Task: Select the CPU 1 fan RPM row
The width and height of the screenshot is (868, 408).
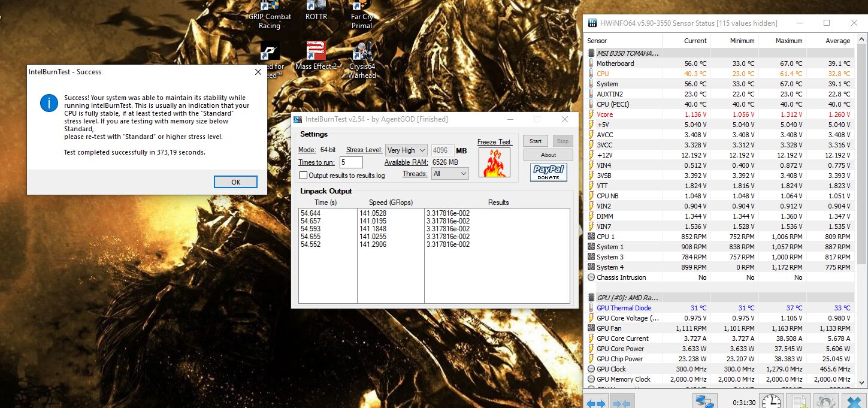Action: pos(721,237)
